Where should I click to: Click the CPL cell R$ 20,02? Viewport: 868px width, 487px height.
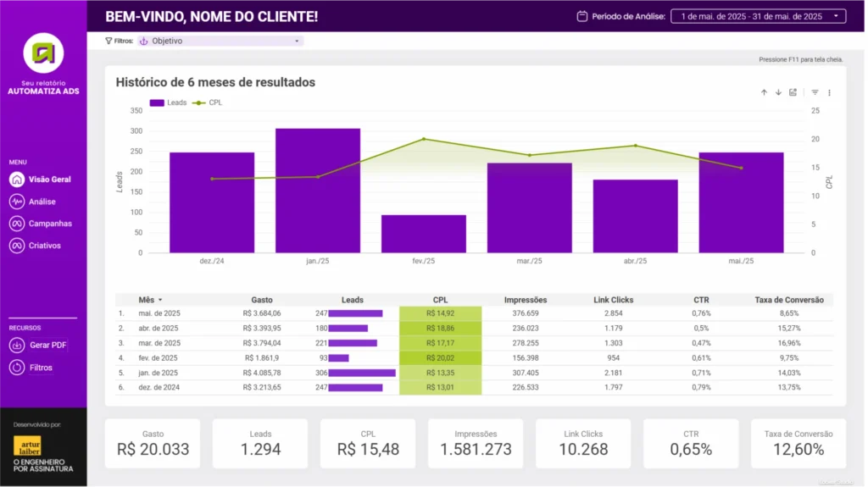440,358
